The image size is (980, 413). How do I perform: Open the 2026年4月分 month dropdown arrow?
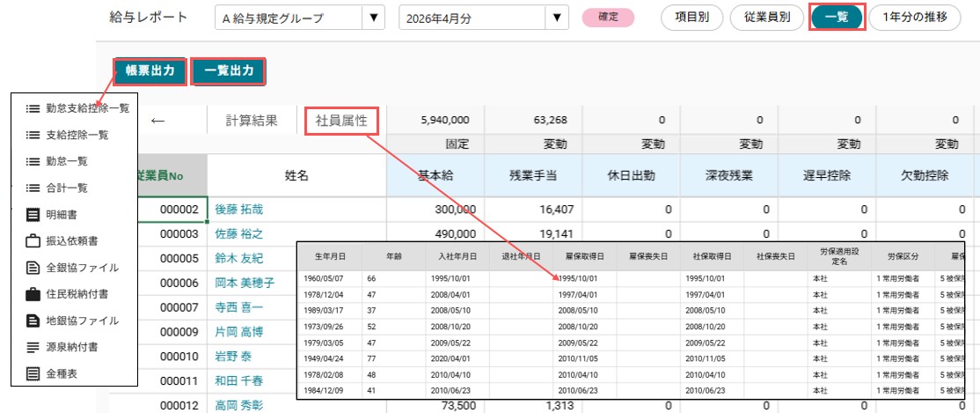click(557, 18)
